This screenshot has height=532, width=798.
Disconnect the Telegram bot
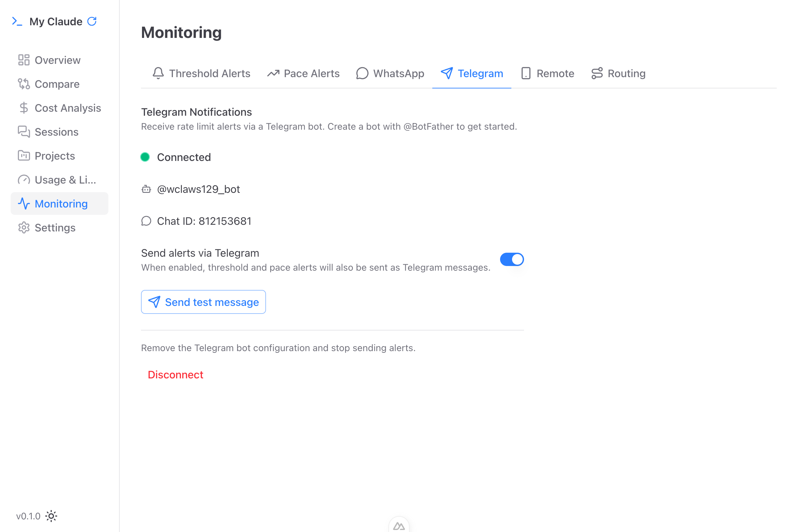pyautogui.click(x=176, y=375)
